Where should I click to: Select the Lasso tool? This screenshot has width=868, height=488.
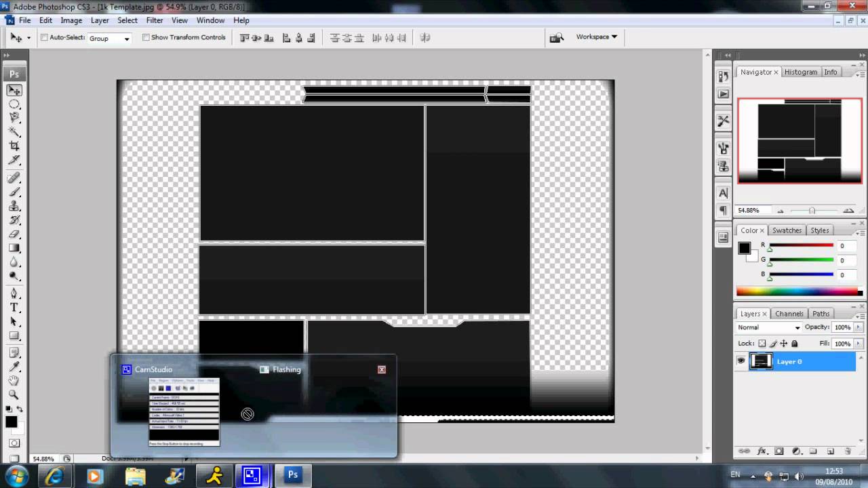pyautogui.click(x=14, y=118)
